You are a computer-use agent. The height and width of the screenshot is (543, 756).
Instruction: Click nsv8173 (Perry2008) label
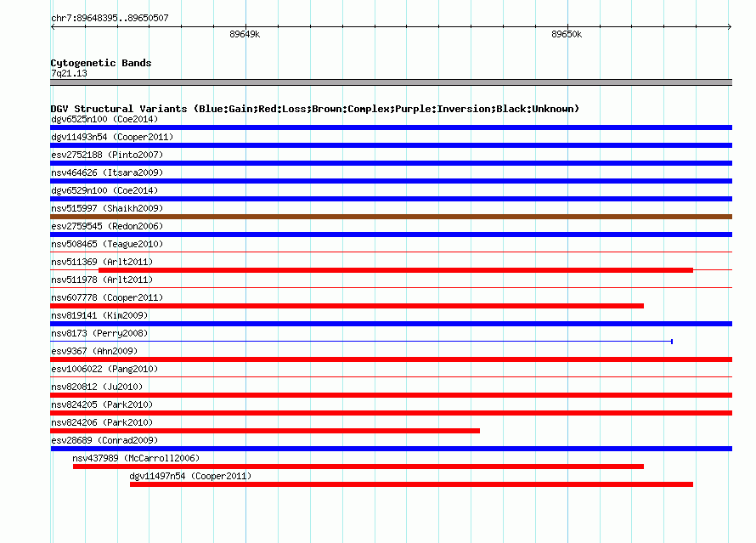coord(99,333)
